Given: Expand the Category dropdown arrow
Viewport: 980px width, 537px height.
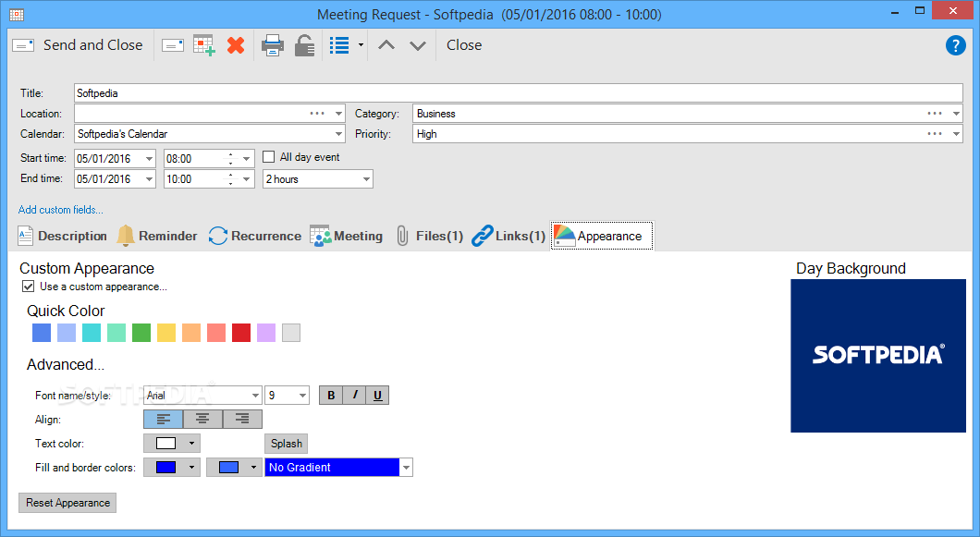Looking at the screenshot, I should point(956,114).
